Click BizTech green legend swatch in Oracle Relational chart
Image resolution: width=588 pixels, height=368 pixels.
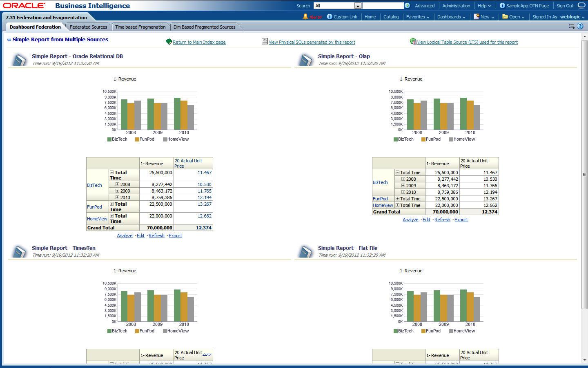109,139
